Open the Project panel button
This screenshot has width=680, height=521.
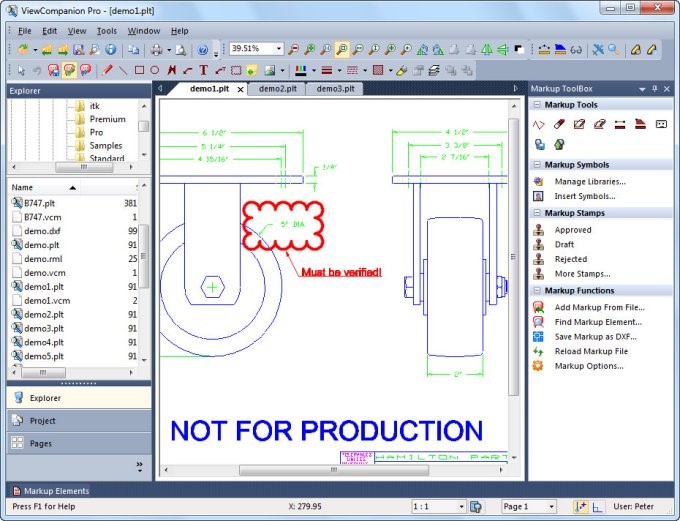(x=42, y=421)
